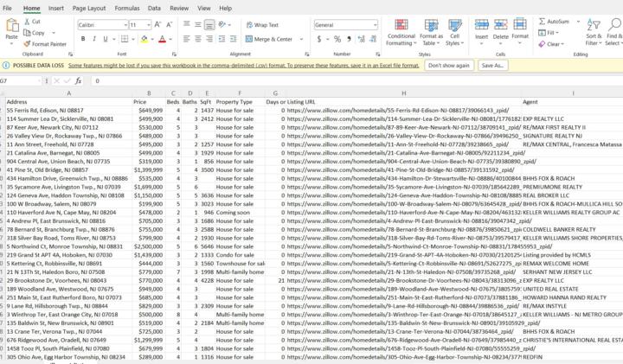The height and width of the screenshot is (364, 623).
Task: Select column H header
Action: pyautogui.click(x=404, y=93)
